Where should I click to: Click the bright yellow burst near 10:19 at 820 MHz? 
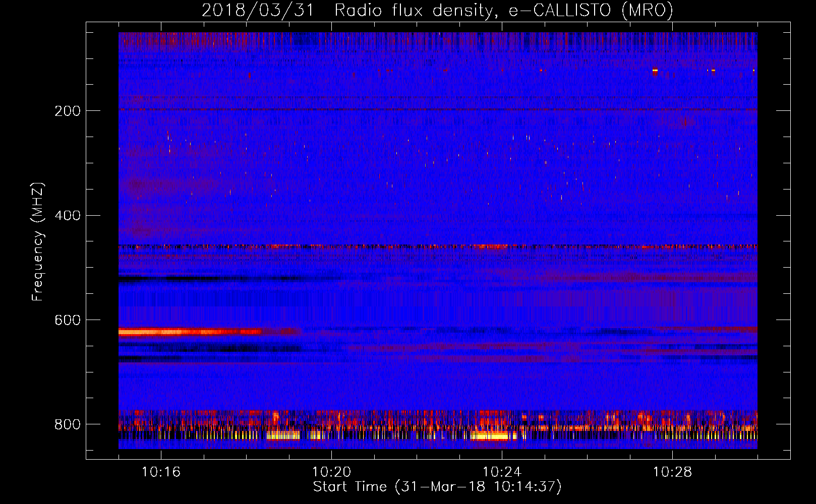tap(283, 435)
